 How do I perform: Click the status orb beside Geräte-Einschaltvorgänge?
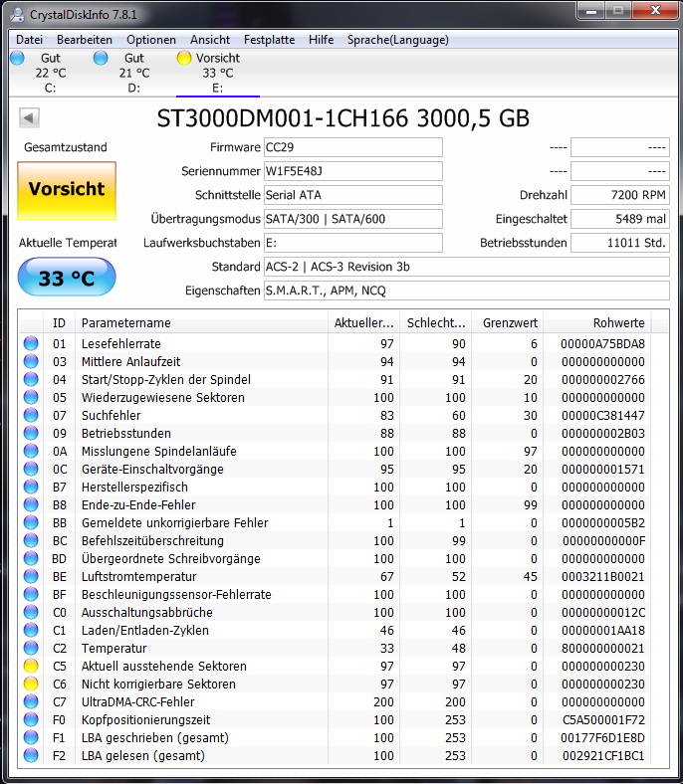point(31,469)
